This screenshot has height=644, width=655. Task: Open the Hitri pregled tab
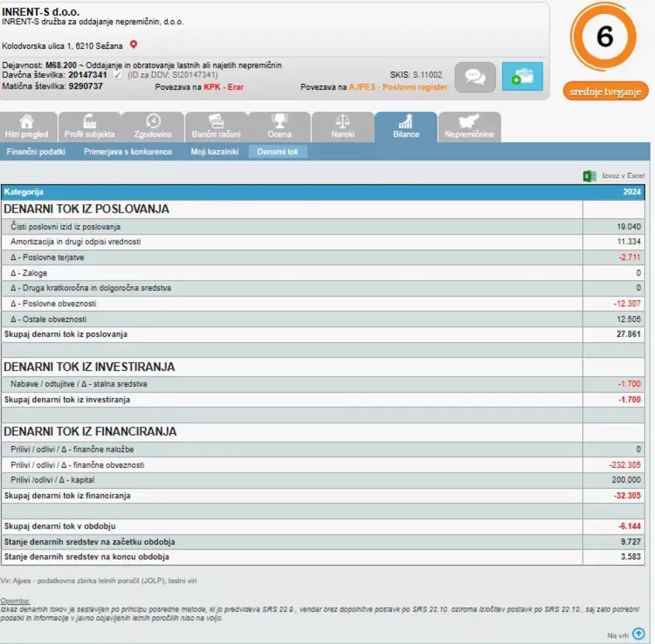(26, 127)
